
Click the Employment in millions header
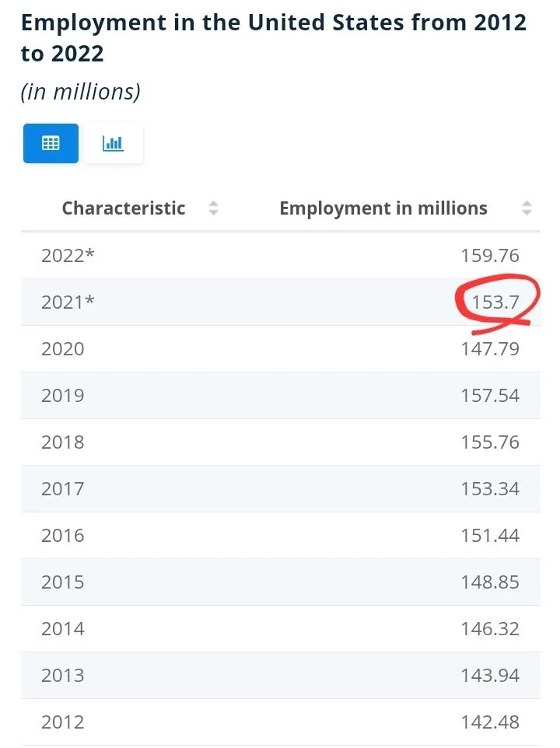[383, 208]
